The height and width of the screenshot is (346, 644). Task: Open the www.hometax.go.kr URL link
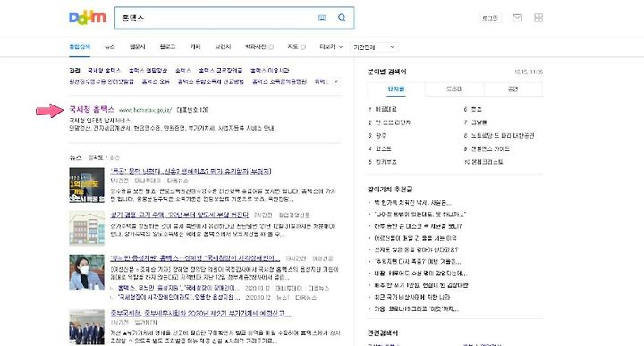(146, 110)
